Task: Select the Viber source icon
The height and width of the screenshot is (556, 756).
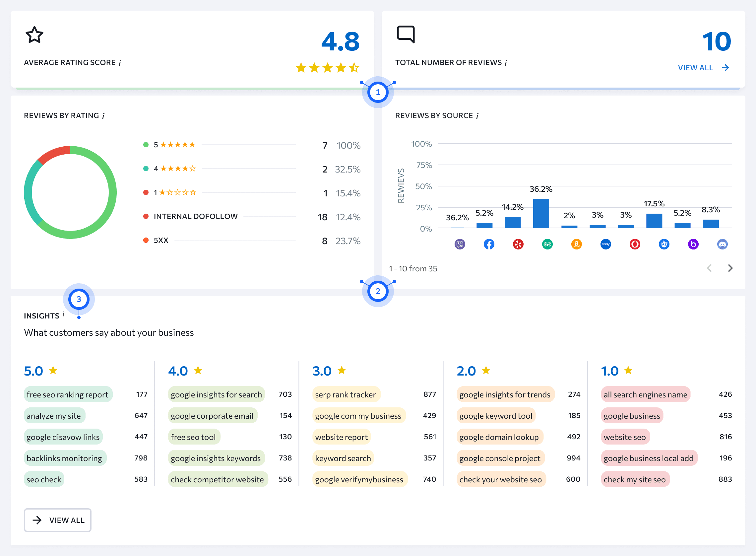Action: 460,244
